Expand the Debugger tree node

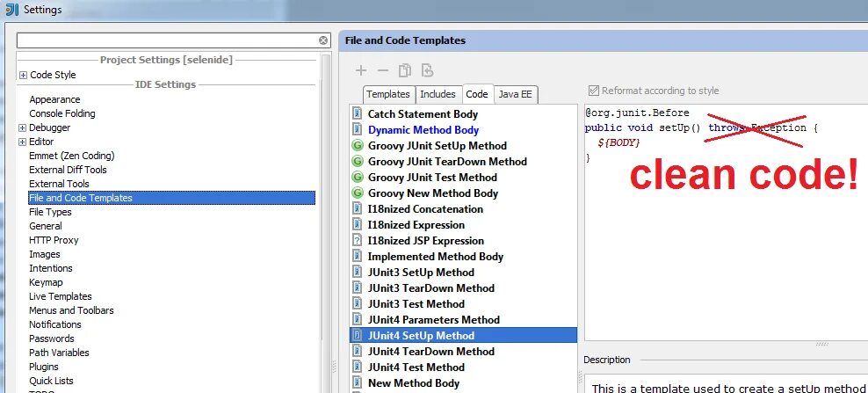[23, 128]
